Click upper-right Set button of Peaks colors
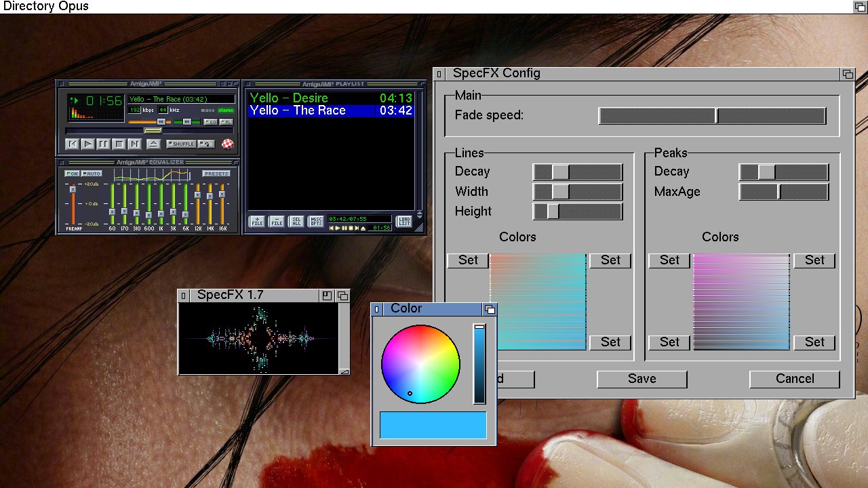 tap(814, 260)
